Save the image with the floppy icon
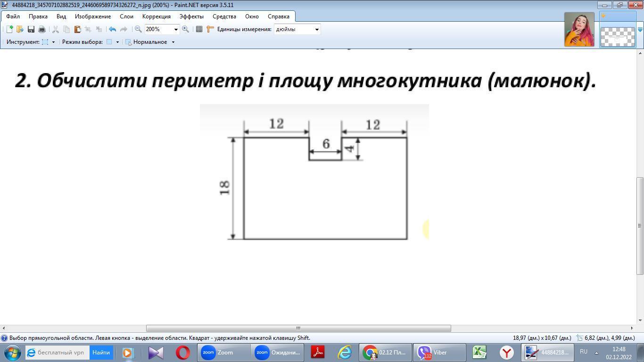The height and width of the screenshot is (362, 644). 31,29
